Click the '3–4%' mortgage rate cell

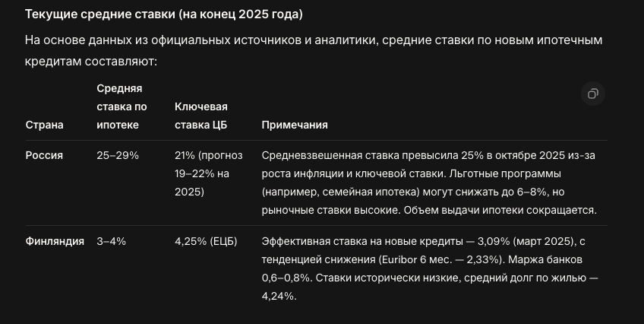point(112,242)
